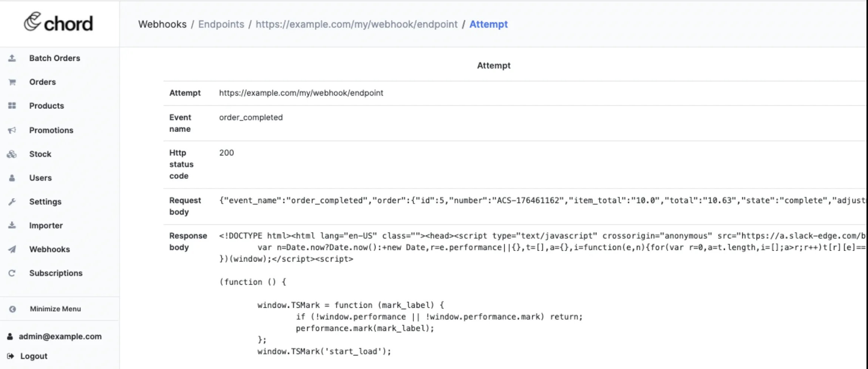
Task: Select the Attempt URL value text
Action: (x=301, y=93)
